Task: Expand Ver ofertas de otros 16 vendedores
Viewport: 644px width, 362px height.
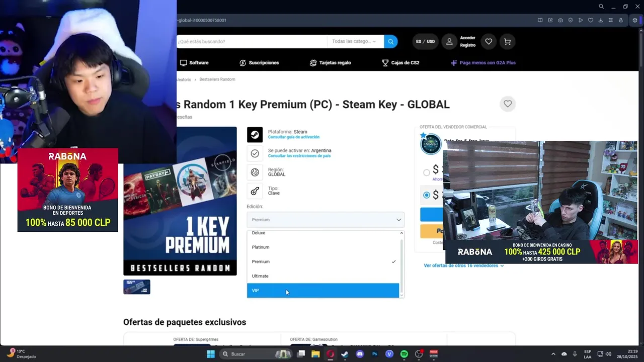Action: [x=463, y=265]
